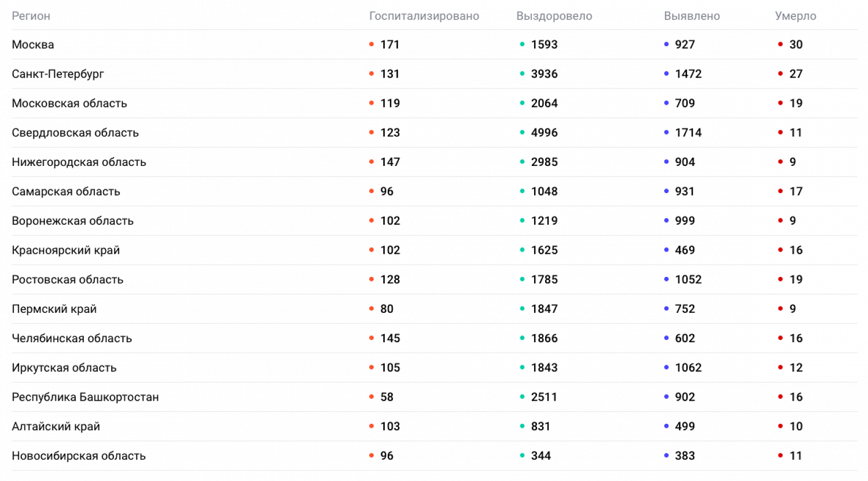Click the green dot beside 2511 for Башкортостан
868x481 pixels.
[522, 397]
